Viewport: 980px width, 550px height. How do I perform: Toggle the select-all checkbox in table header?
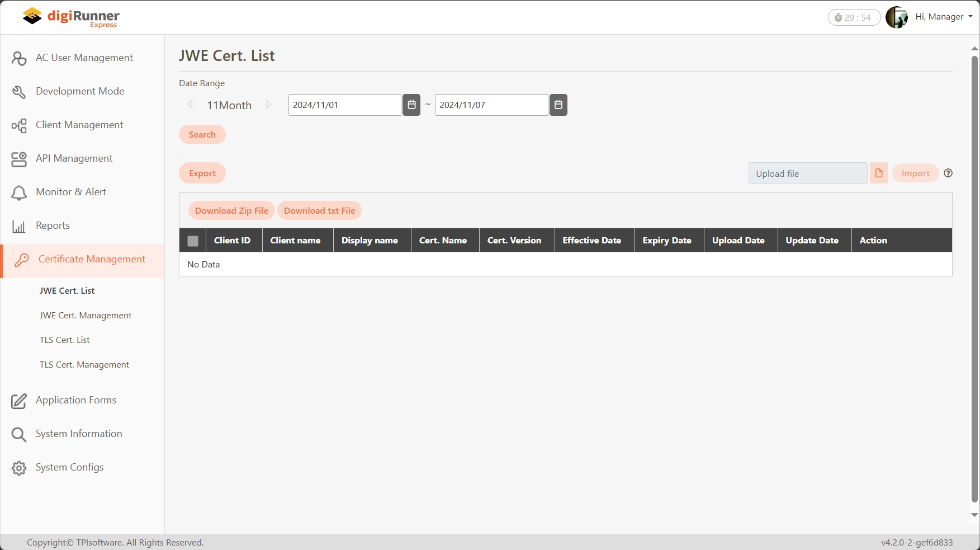(x=193, y=241)
